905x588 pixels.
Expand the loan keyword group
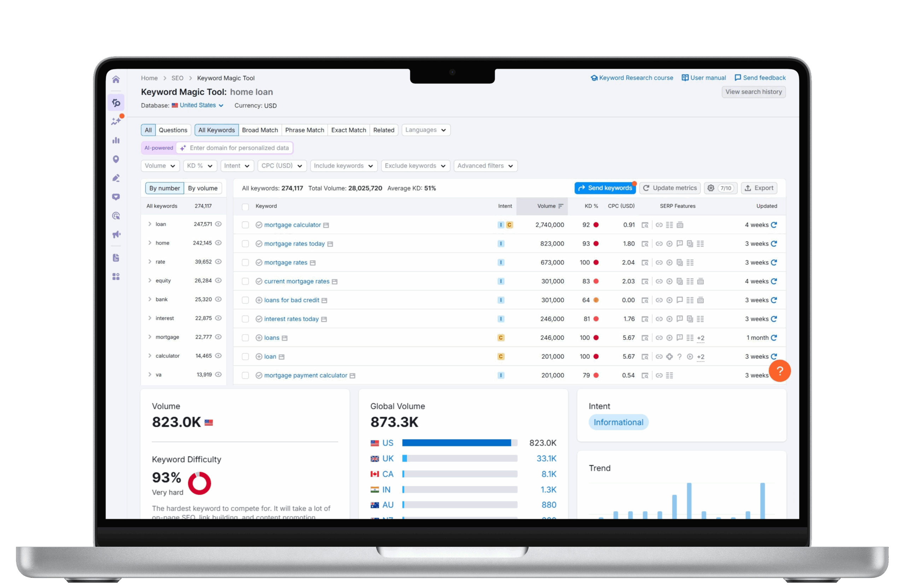(x=150, y=224)
